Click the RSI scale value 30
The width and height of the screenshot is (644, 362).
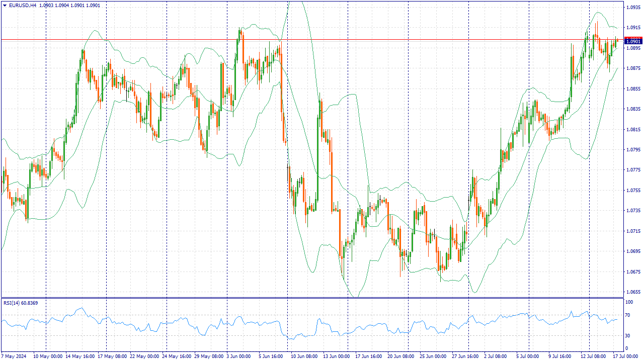point(628,335)
